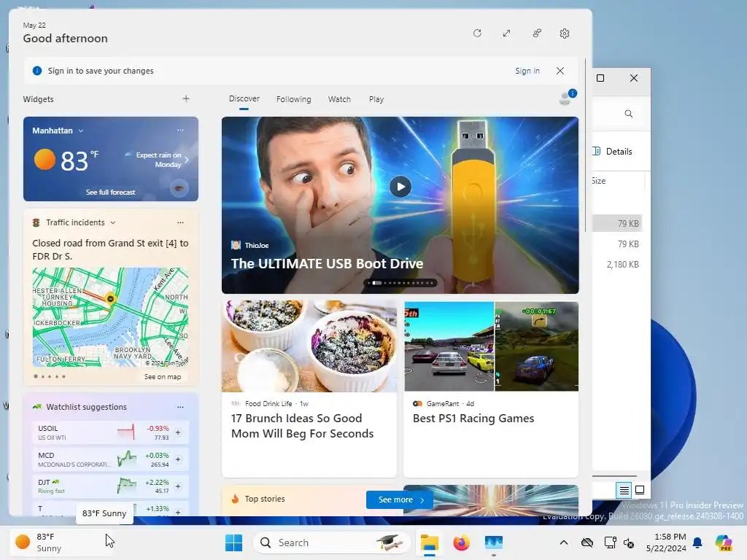This screenshot has width=747, height=560.
Task: Switch File Explorer to large thumbnails view
Action: click(x=640, y=490)
